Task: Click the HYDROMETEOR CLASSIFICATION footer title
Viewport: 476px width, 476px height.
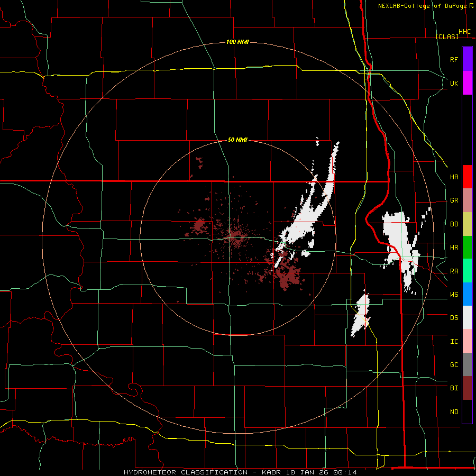Action: point(186,472)
